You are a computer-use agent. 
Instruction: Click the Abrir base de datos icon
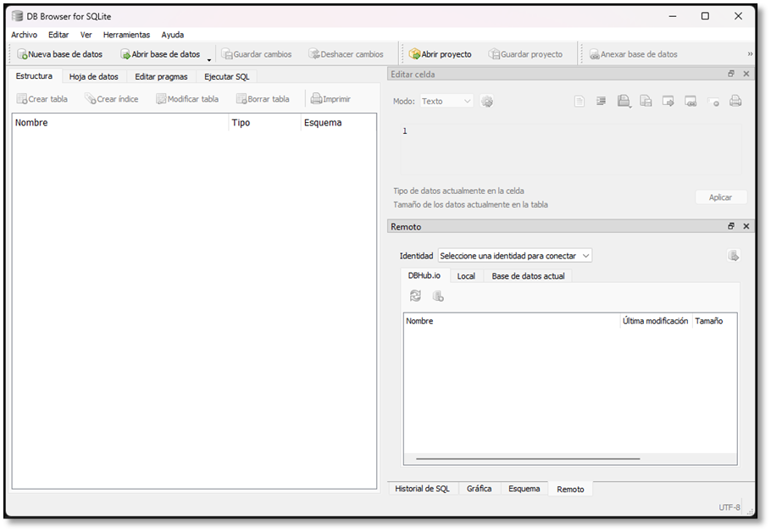coord(125,54)
